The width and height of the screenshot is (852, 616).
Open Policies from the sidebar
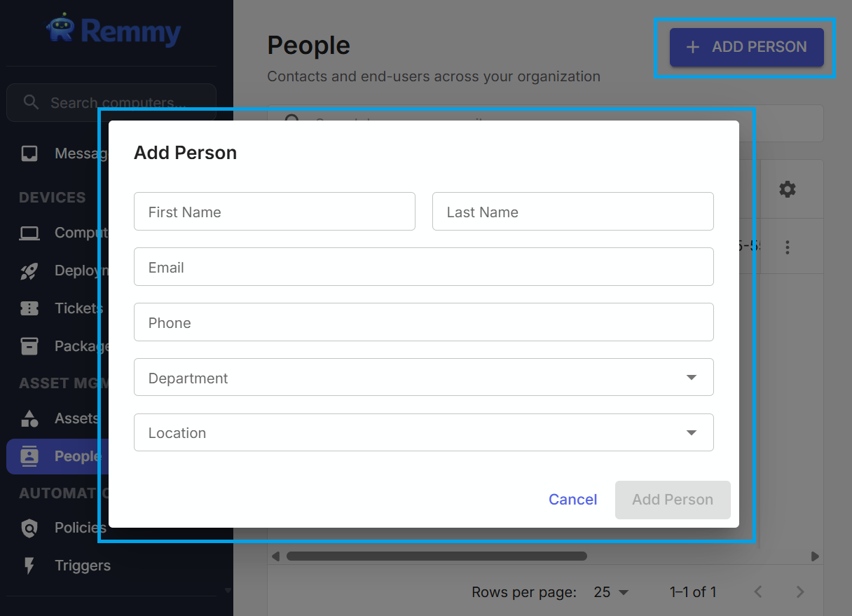pos(30,528)
